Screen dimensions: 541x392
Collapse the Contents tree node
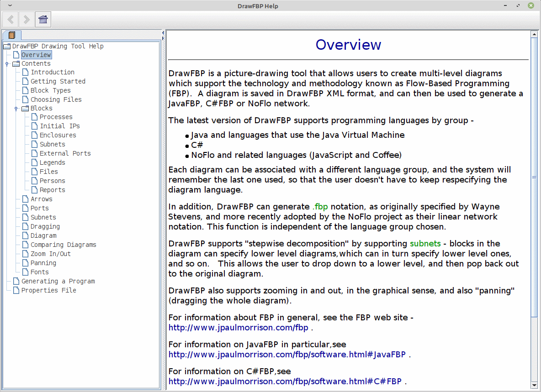pyautogui.click(x=7, y=64)
